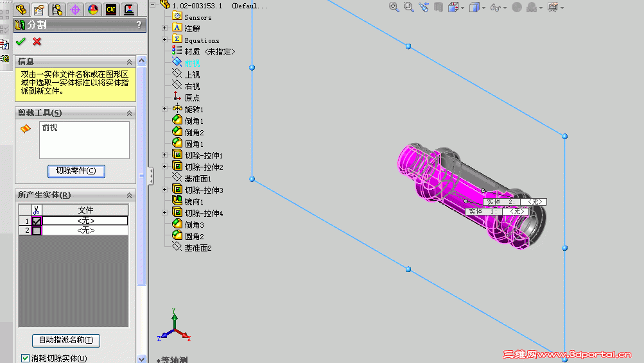Screen dimensions: 644x363
Task: Collapse the 所产生实体 section
Action: coord(129,195)
